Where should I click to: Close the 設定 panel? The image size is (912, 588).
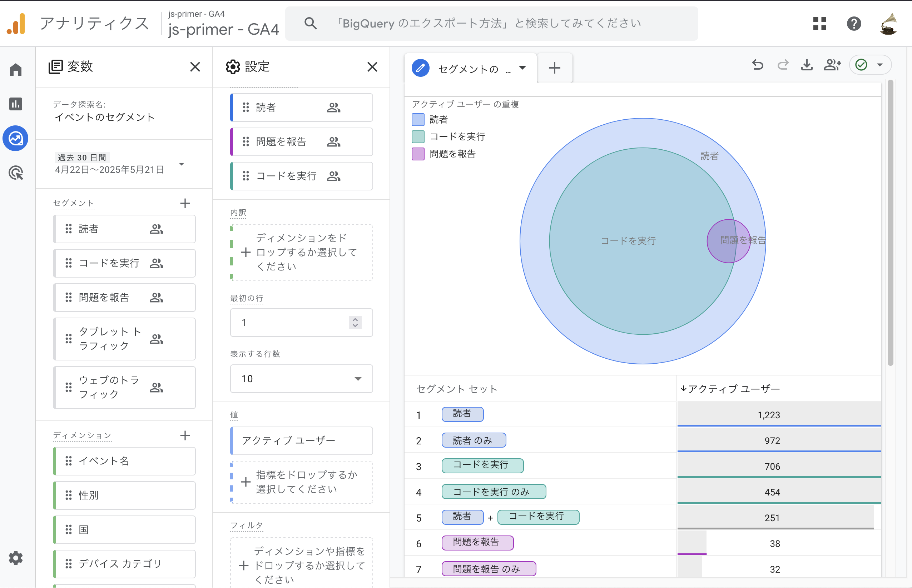click(372, 67)
